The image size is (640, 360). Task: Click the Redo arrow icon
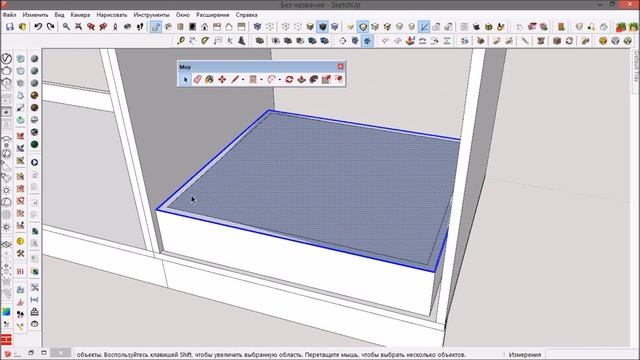pyautogui.click(x=51, y=27)
